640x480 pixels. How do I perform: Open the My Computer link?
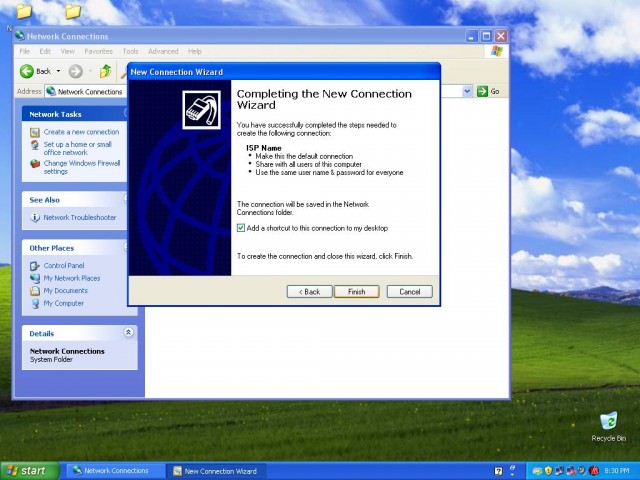point(63,303)
